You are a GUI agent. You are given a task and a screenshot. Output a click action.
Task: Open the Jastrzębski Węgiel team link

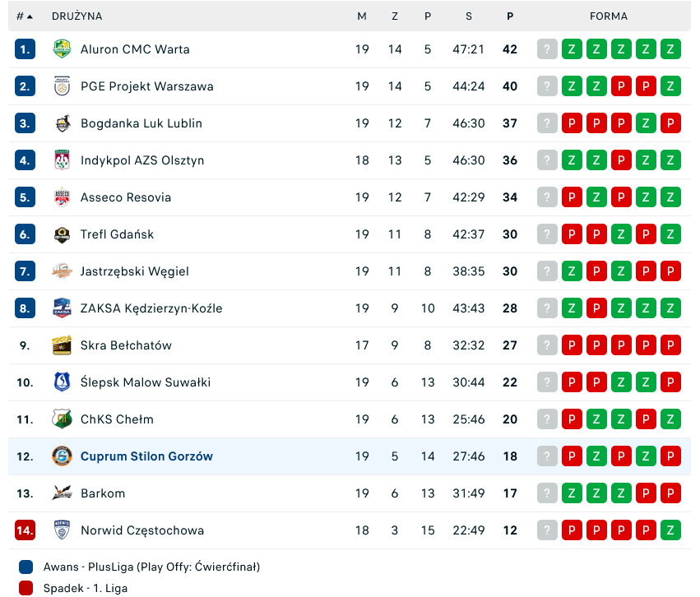pyautogui.click(x=134, y=271)
